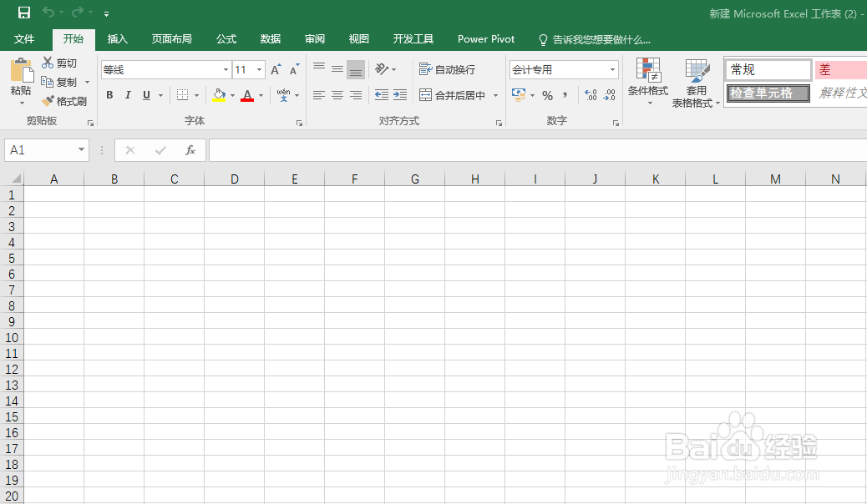Screen dimensions: 867x504
Task: Click the Select All corner triangle
Action: [16, 178]
